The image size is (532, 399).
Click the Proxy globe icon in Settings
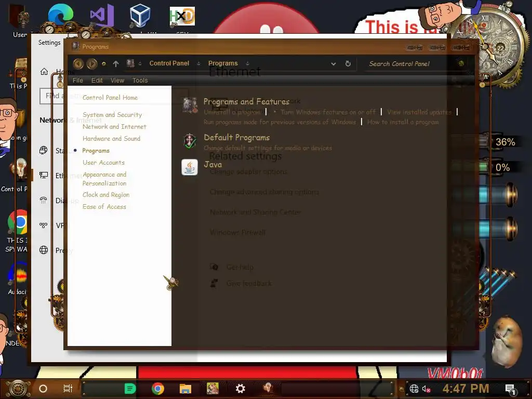44,250
